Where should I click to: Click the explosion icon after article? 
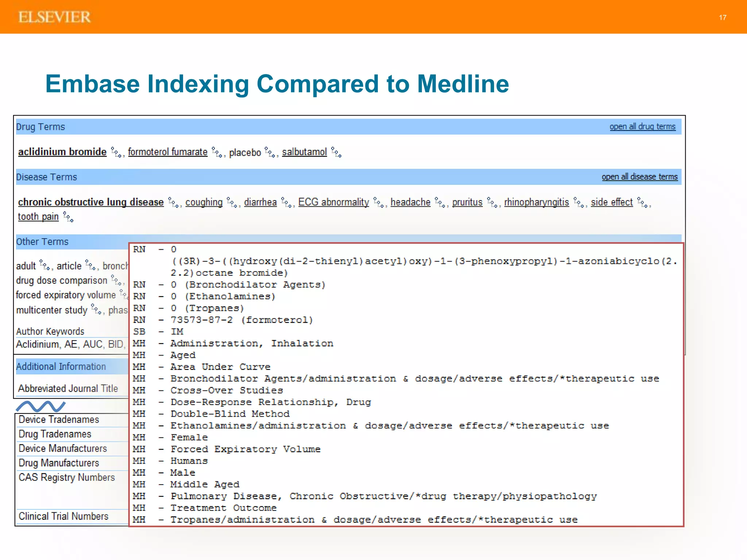click(90, 265)
